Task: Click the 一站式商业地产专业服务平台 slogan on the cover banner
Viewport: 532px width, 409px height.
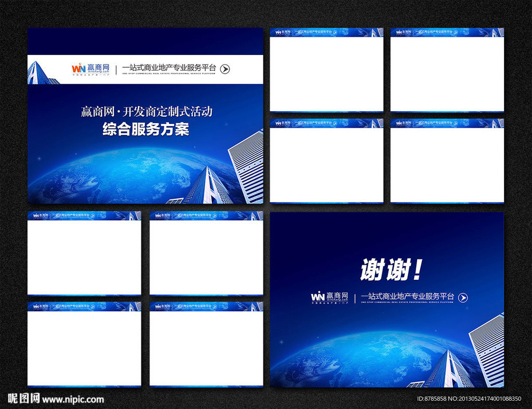Action: pyautogui.click(x=169, y=69)
